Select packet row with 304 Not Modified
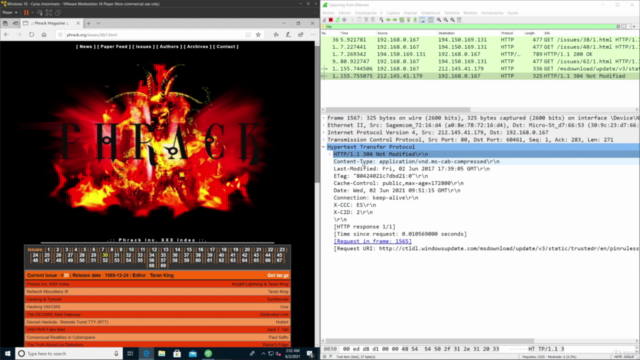This screenshot has width=640, height=360. [480, 76]
